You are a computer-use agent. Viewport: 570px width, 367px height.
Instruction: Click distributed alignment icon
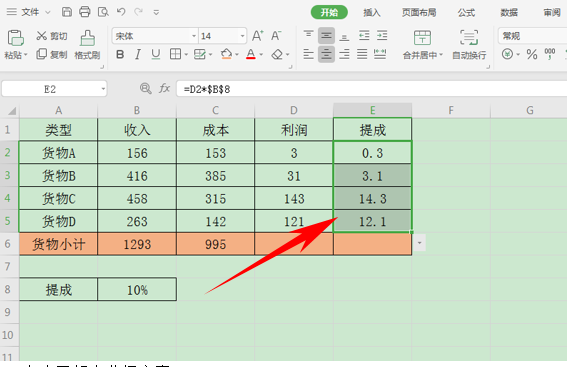pyautogui.click(x=380, y=55)
